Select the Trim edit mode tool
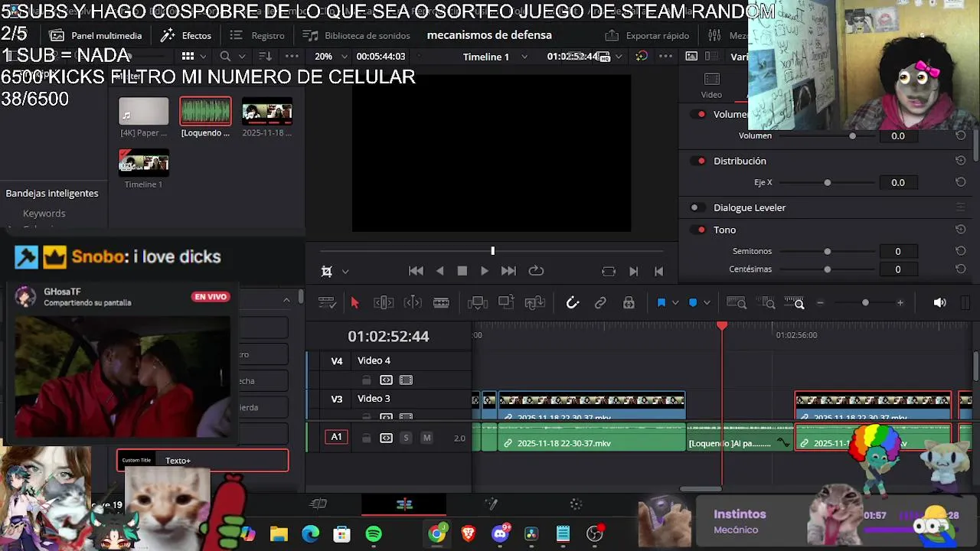The width and height of the screenshot is (980, 551). 384,303
